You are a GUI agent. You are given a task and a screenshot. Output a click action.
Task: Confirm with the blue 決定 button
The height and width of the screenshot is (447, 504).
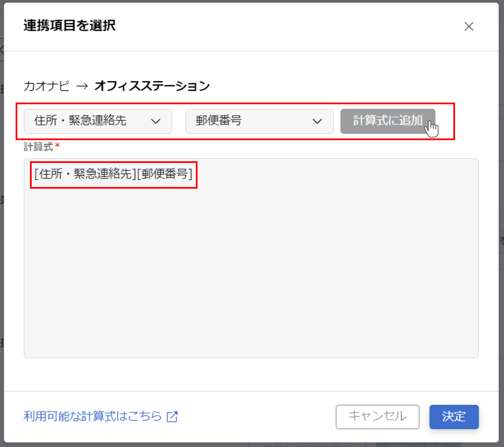(x=454, y=417)
